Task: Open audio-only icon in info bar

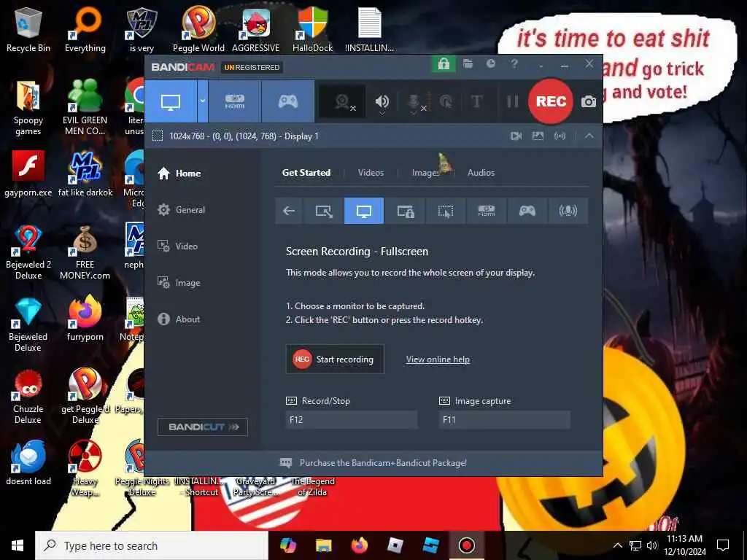Action: [x=560, y=136]
